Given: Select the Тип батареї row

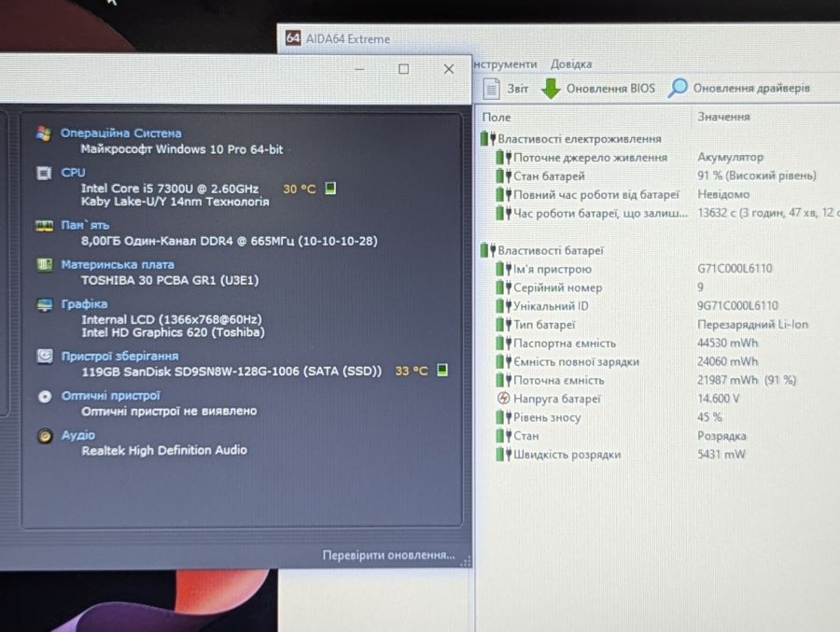Looking at the screenshot, I should coord(657,324).
